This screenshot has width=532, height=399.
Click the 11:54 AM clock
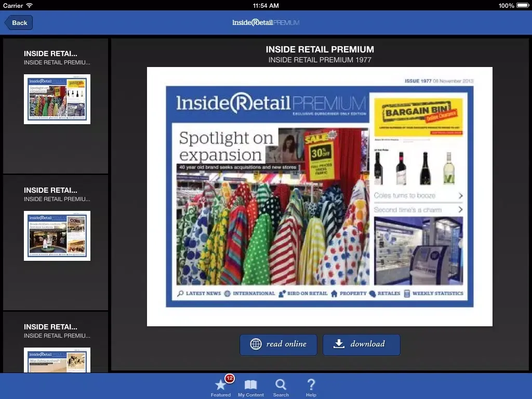(x=265, y=5)
